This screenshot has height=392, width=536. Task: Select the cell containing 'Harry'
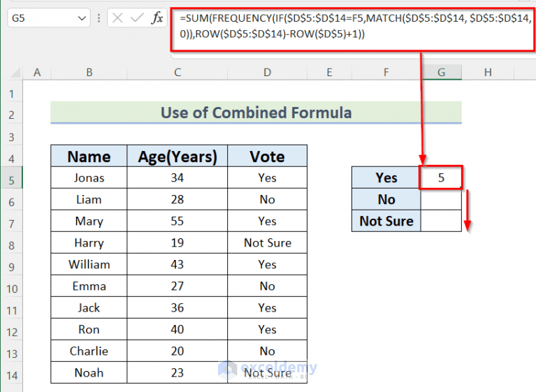click(89, 242)
